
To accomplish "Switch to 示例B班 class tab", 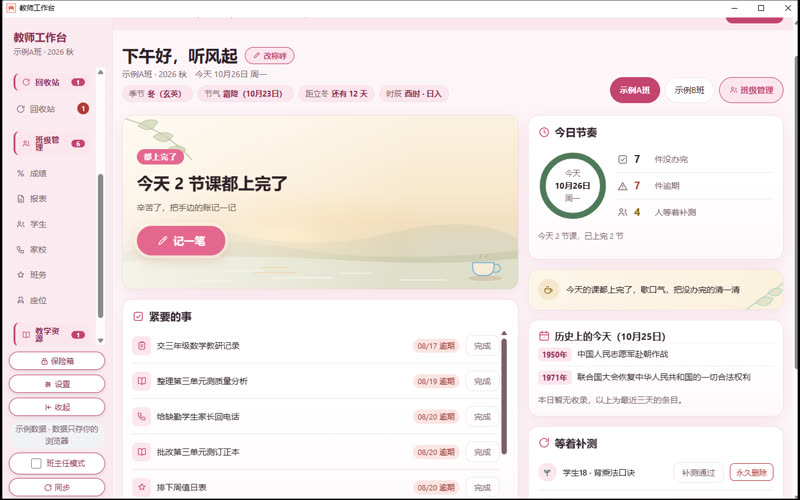I will (x=689, y=90).
